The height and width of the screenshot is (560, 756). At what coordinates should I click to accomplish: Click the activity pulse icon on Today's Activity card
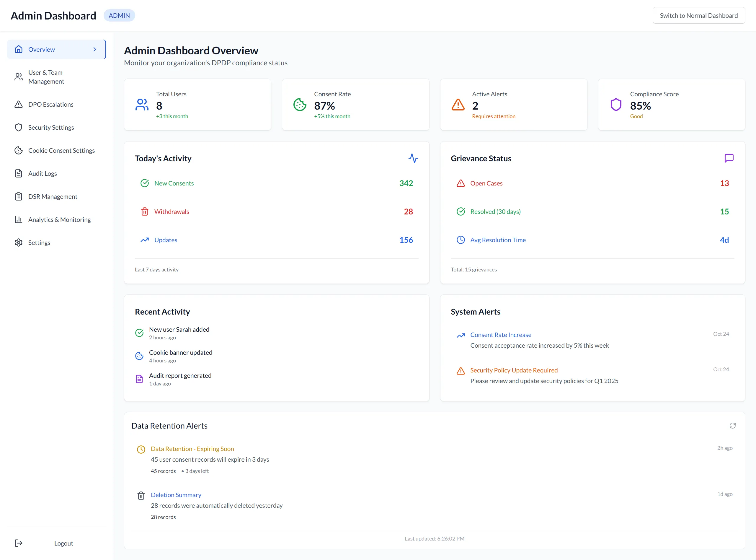pyautogui.click(x=413, y=158)
